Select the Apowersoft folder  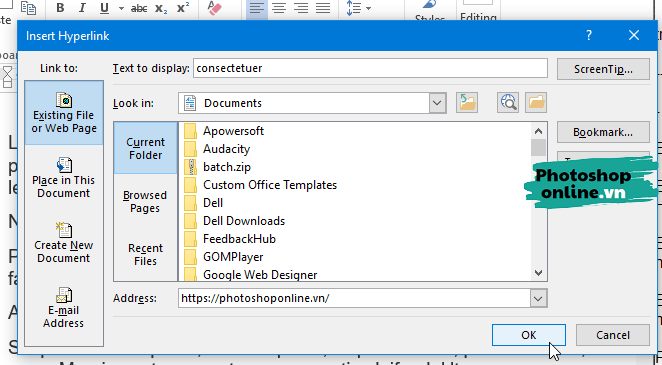tap(224, 131)
